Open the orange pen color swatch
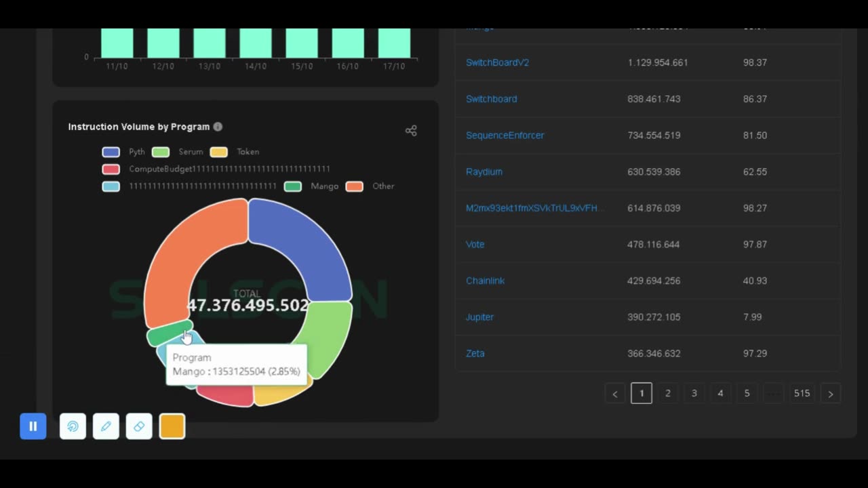Image resolution: width=868 pixels, height=488 pixels. tap(172, 426)
